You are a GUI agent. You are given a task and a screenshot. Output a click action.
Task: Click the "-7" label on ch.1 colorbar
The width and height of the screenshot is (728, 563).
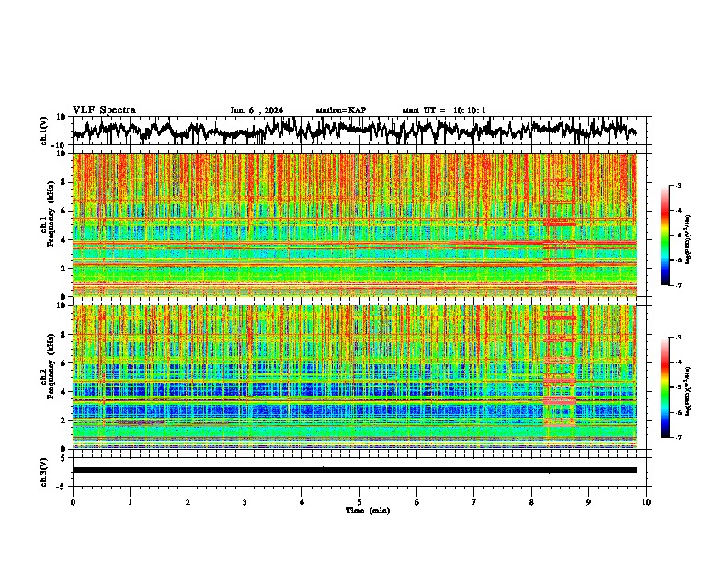(678, 285)
